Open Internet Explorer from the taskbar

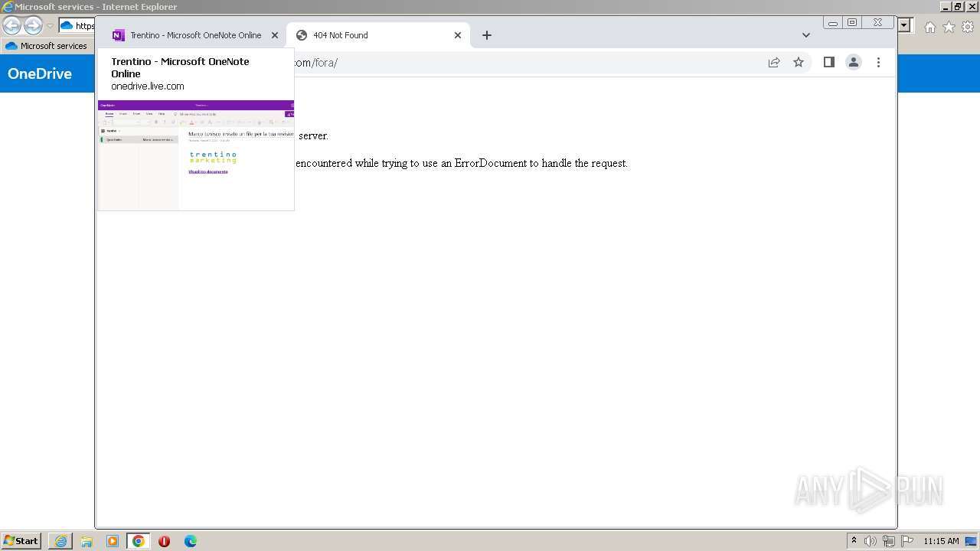(x=60, y=541)
